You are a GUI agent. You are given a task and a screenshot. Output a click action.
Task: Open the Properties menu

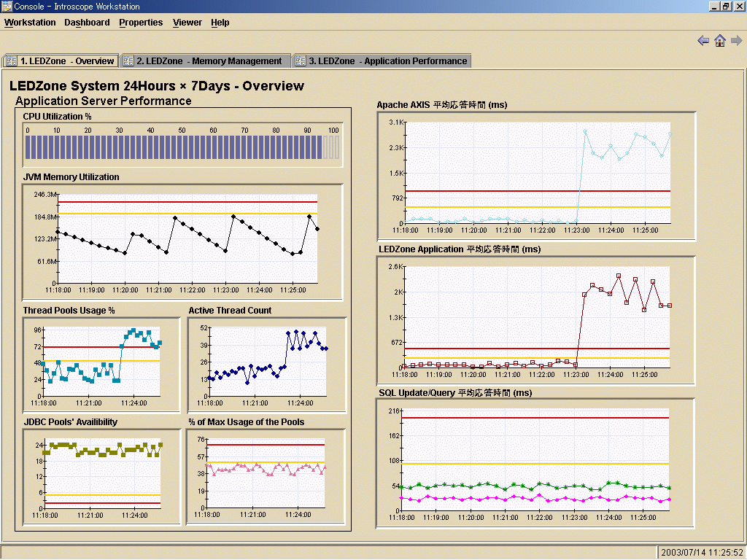click(x=141, y=23)
